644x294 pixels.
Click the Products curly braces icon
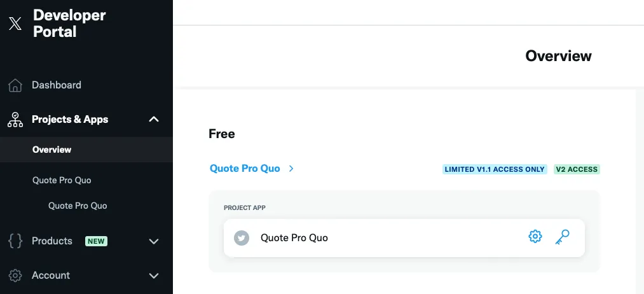[15, 241]
